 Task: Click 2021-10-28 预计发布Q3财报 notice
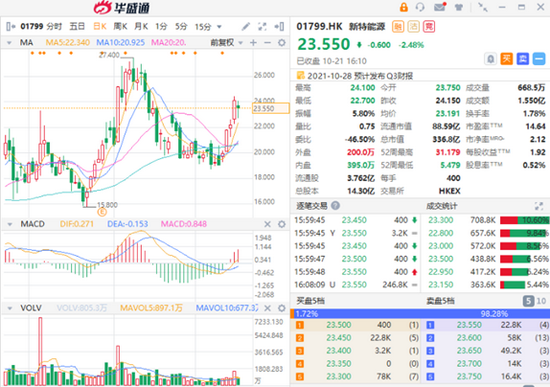360,76
